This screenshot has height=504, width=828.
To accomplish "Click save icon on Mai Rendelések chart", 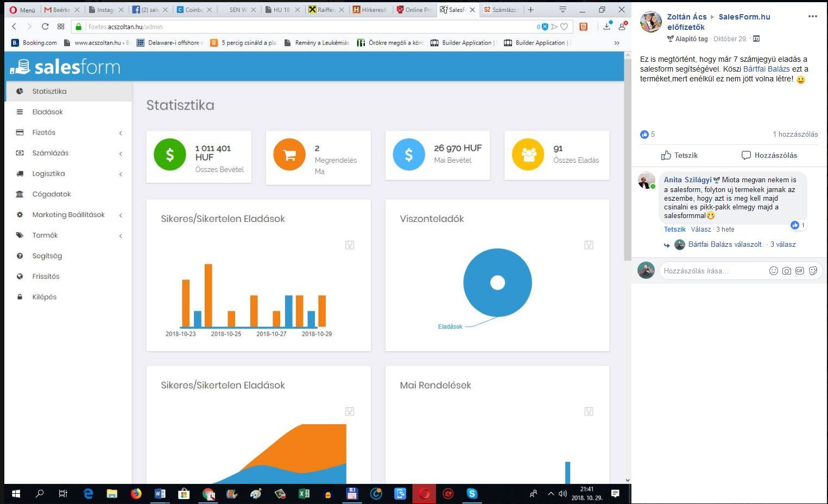I will pos(589,411).
